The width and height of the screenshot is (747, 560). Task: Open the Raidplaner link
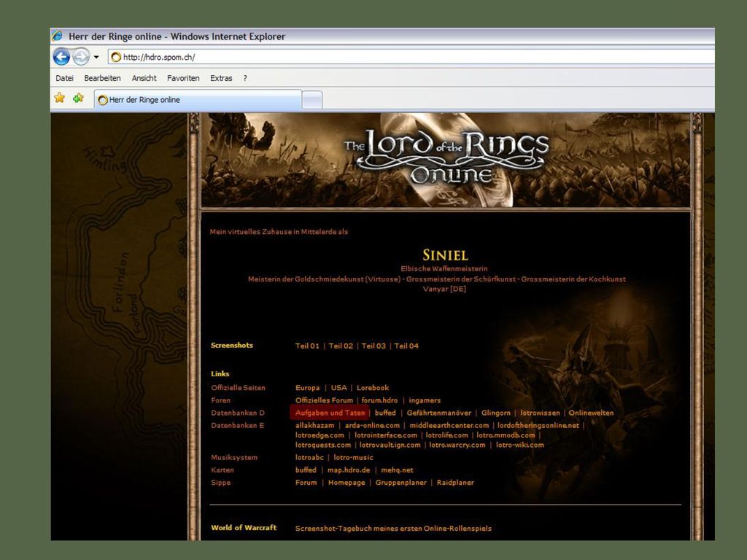point(455,483)
